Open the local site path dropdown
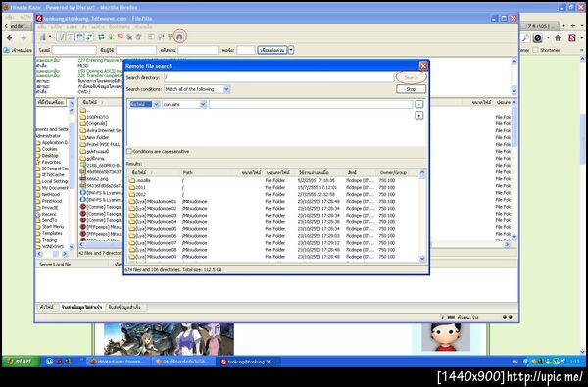The height and width of the screenshot is (387, 588). 72,102
